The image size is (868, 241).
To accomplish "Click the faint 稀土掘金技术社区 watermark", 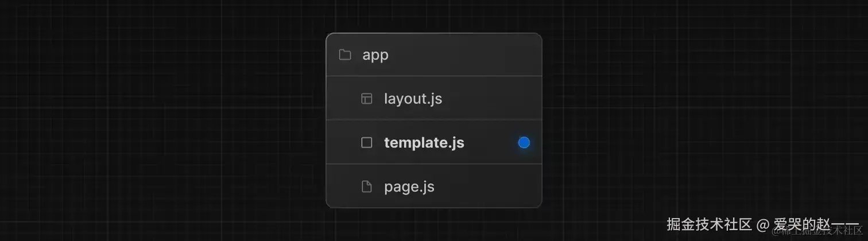I will tap(815, 232).
